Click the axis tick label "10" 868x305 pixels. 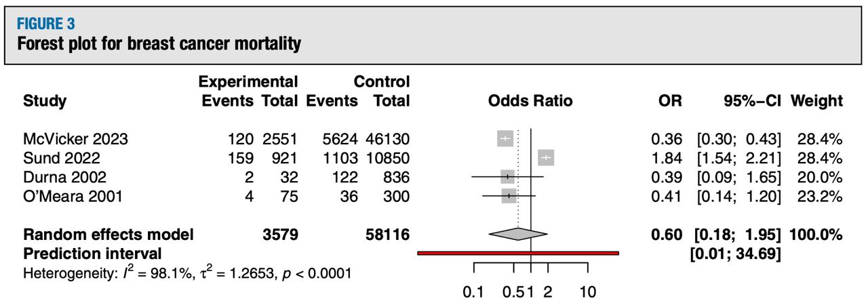tap(587, 292)
